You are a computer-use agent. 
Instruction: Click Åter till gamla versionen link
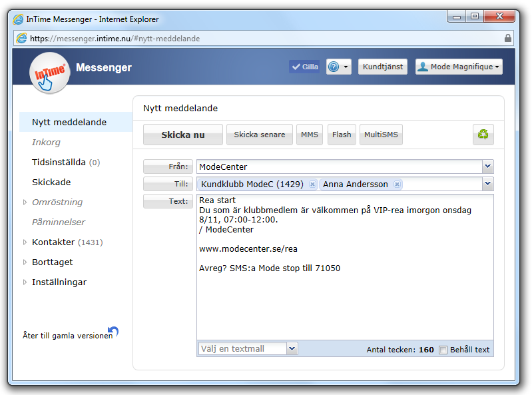67,336
